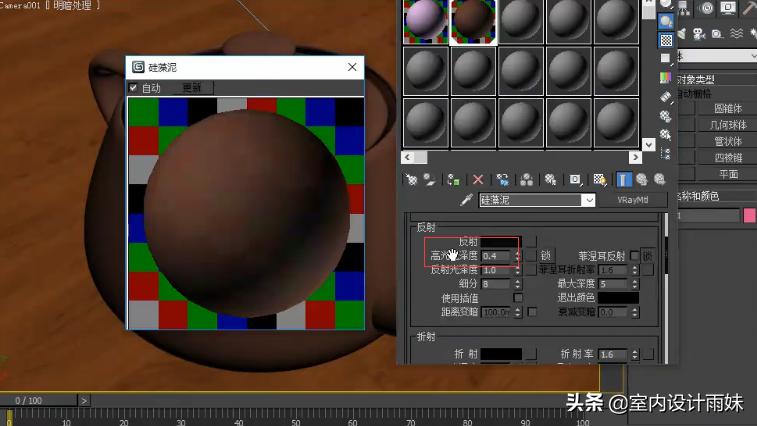This screenshot has width=757, height=426.
Task: Select the Cameras create category icon
Action: click(699, 33)
